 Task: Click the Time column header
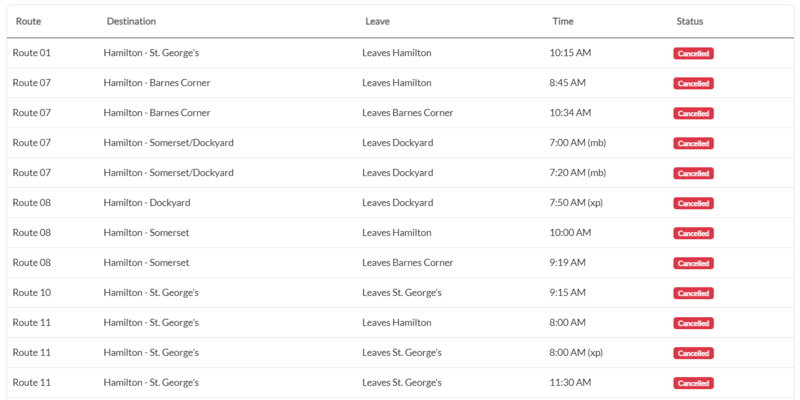563,21
